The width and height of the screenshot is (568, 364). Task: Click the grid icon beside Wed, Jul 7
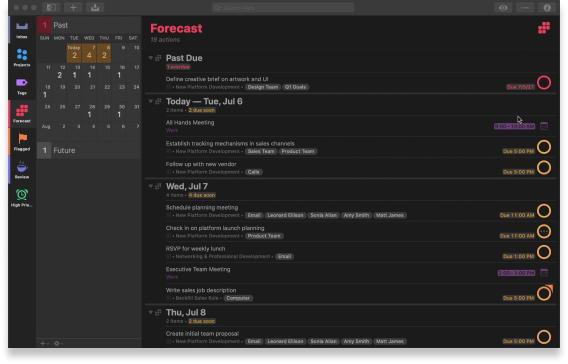pos(158,187)
